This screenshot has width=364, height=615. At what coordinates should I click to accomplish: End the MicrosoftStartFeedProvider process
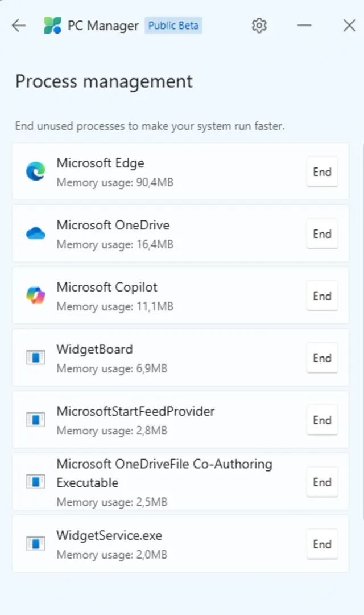click(x=322, y=420)
